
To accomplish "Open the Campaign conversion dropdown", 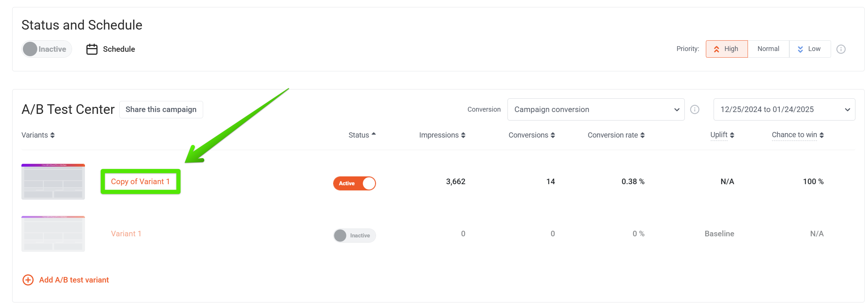I will [595, 109].
